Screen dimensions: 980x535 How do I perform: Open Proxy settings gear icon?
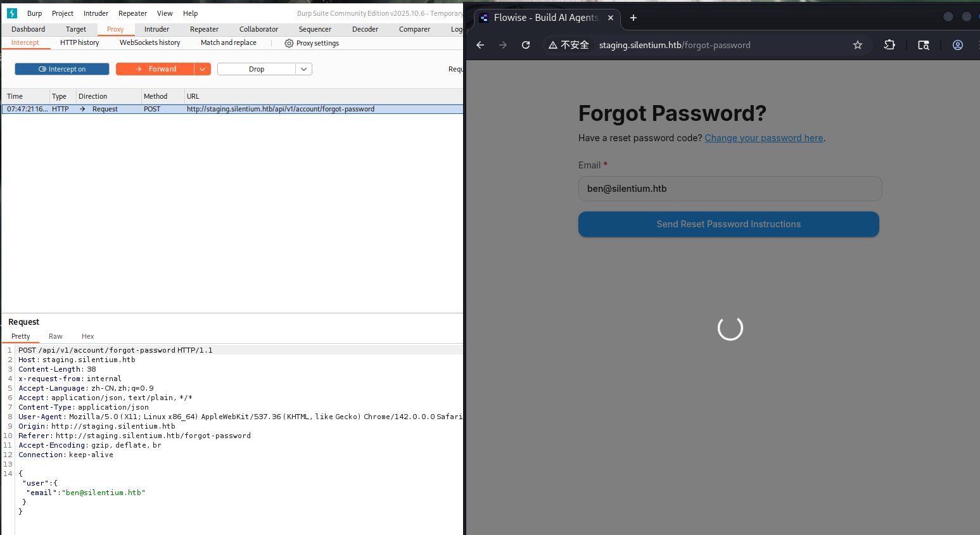click(x=289, y=43)
